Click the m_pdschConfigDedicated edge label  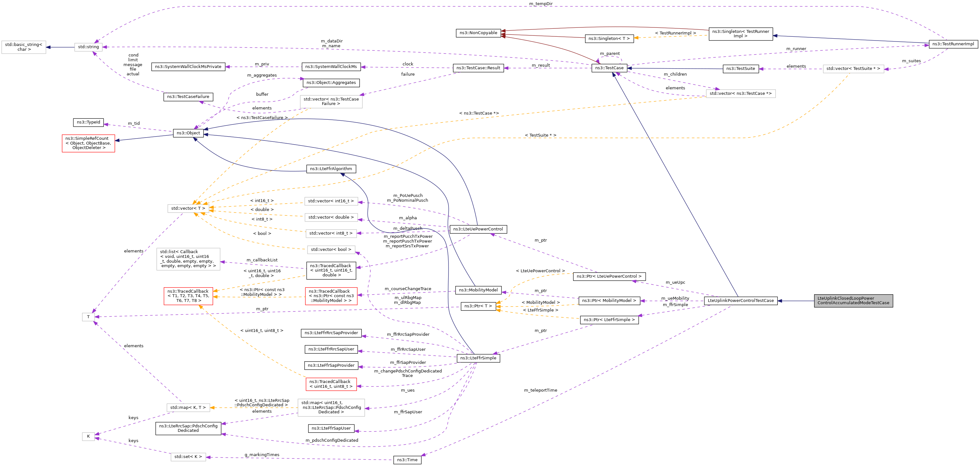332,440
